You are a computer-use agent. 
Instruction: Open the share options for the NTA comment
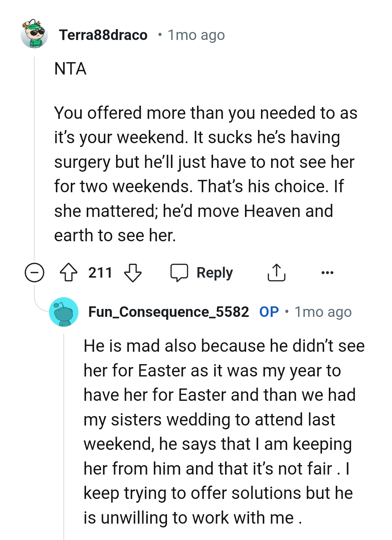tap(277, 272)
